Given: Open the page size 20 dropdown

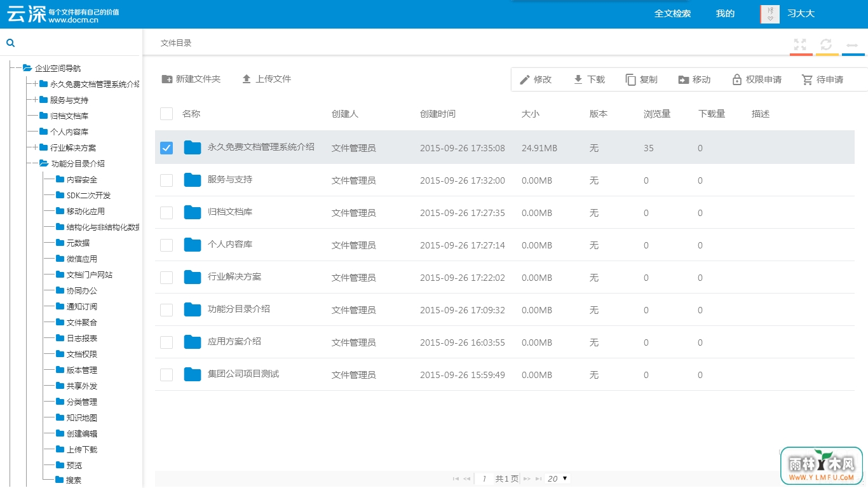Looking at the screenshot, I should (559, 478).
